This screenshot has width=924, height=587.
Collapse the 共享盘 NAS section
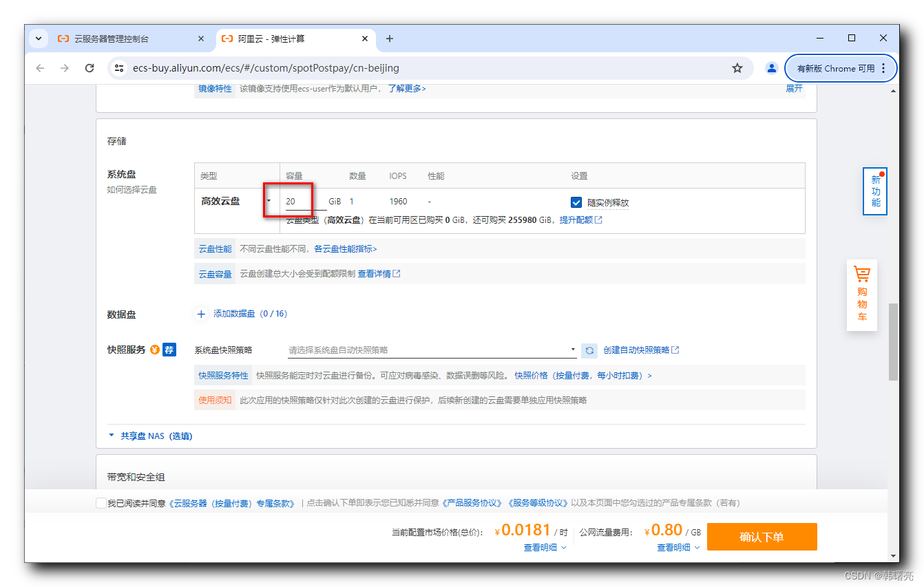(x=112, y=436)
